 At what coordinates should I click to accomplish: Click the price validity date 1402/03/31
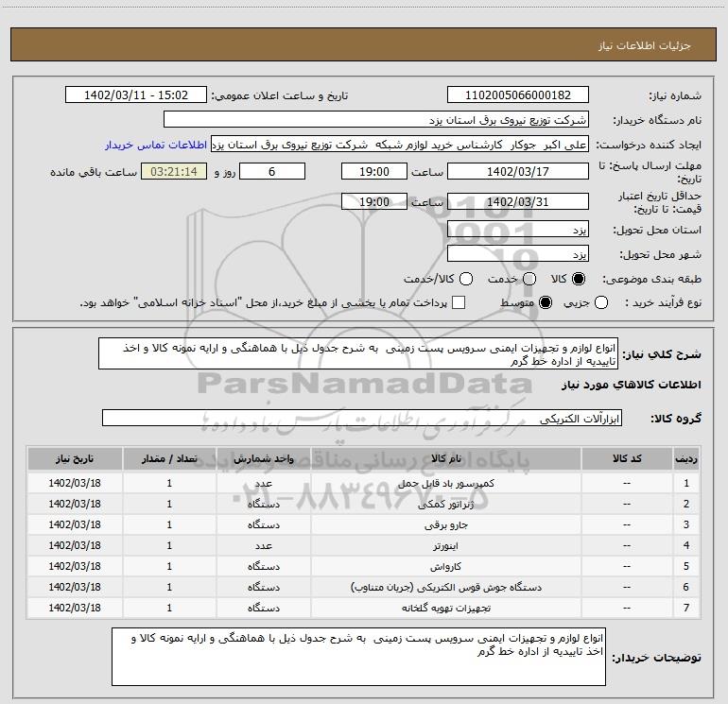518,202
